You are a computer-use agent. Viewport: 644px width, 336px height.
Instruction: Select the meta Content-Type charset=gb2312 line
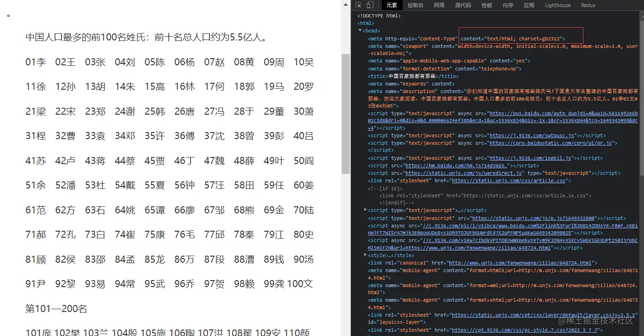(467, 39)
